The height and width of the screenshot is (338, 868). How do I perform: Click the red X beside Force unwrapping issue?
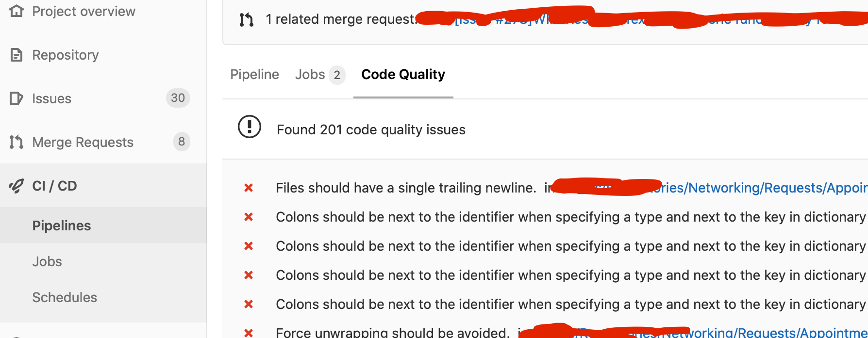[x=249, y=333]
